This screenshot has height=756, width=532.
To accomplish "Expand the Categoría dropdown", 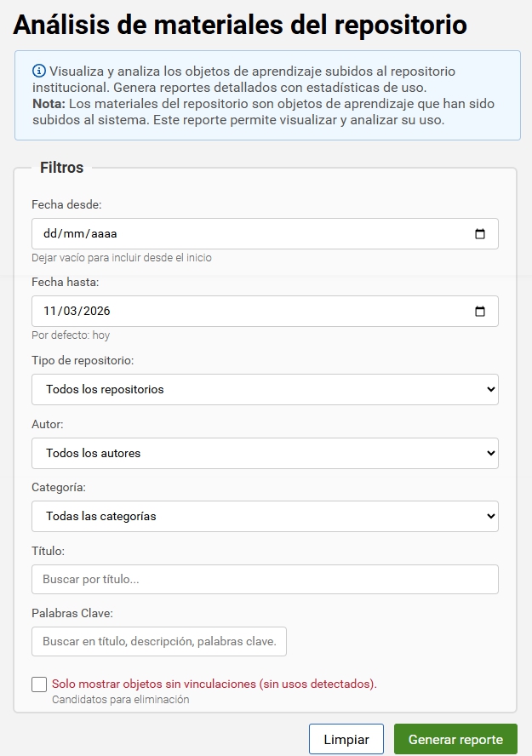I will point(265,516).
